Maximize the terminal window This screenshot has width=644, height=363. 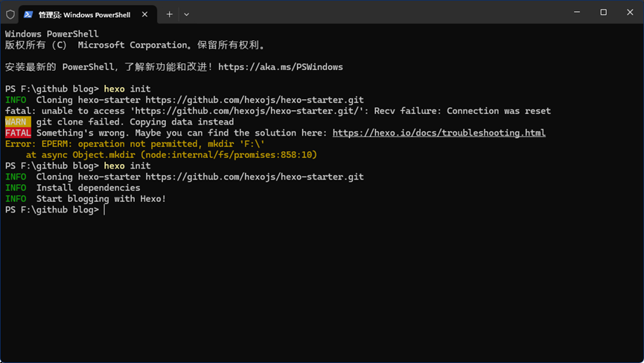[603, 13]
